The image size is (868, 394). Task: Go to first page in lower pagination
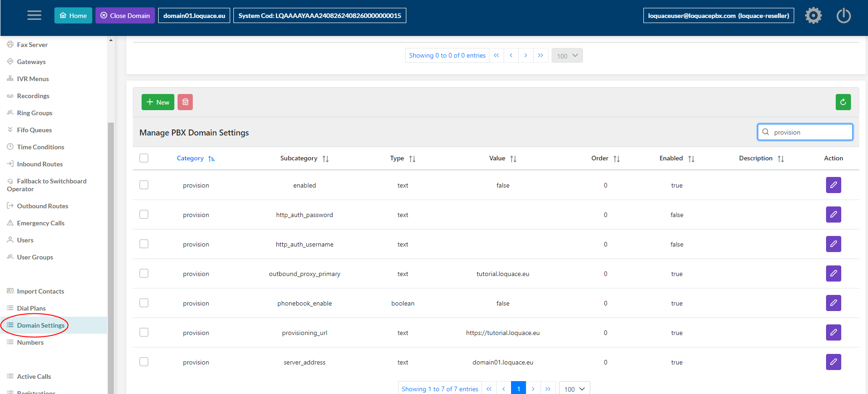[x=489, y=388]
